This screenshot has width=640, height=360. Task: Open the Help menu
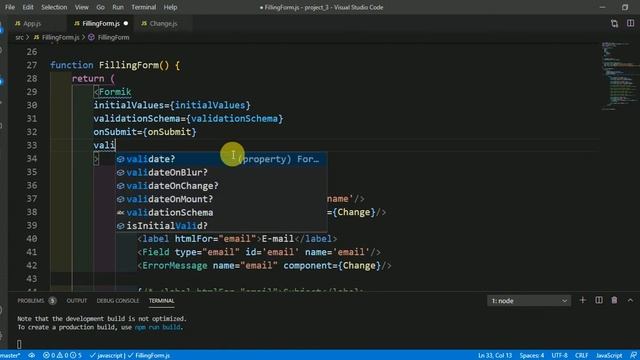(x=170, y=7)
